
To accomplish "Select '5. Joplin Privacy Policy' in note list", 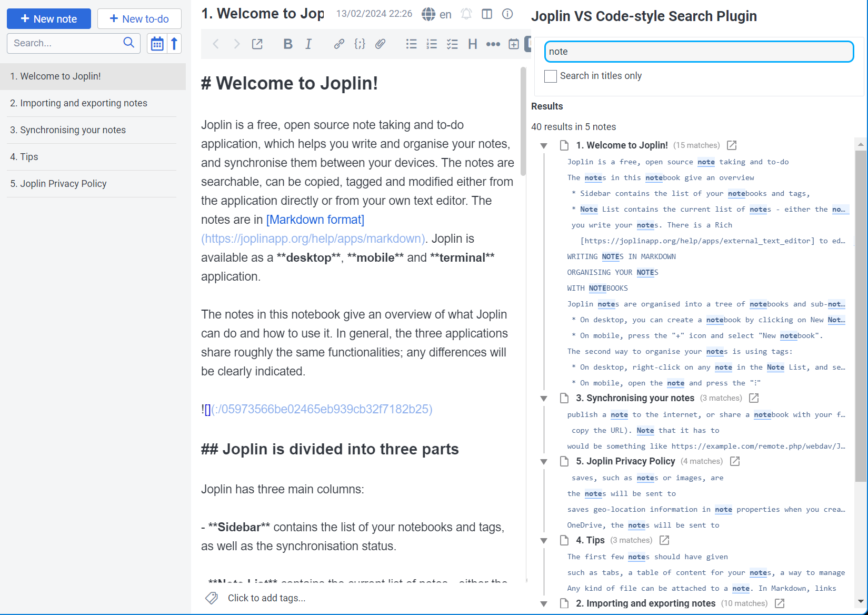I will coord(93,184).
